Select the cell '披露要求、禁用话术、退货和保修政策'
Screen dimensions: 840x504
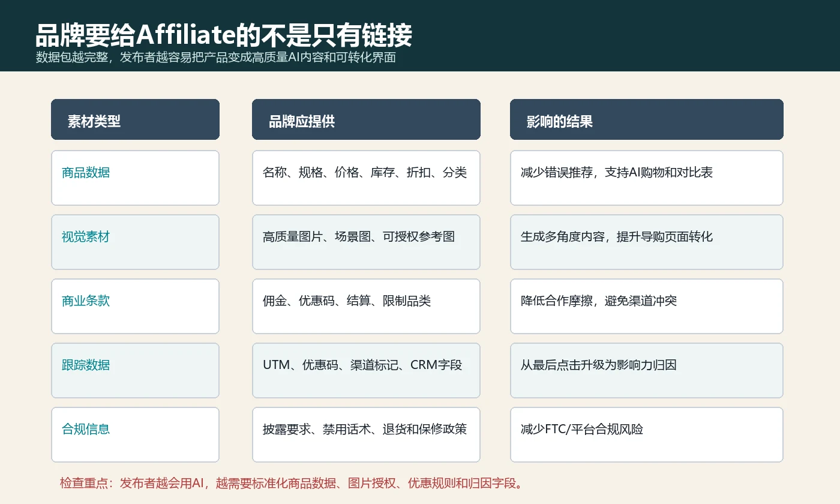point(366,434)
